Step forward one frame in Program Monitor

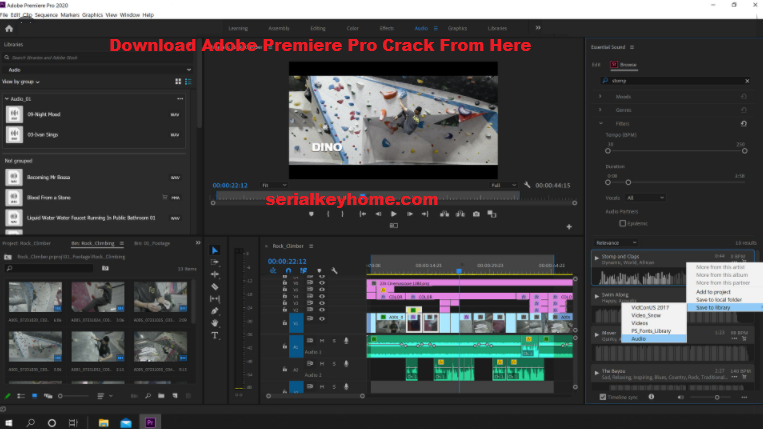(x=410, y=214)
